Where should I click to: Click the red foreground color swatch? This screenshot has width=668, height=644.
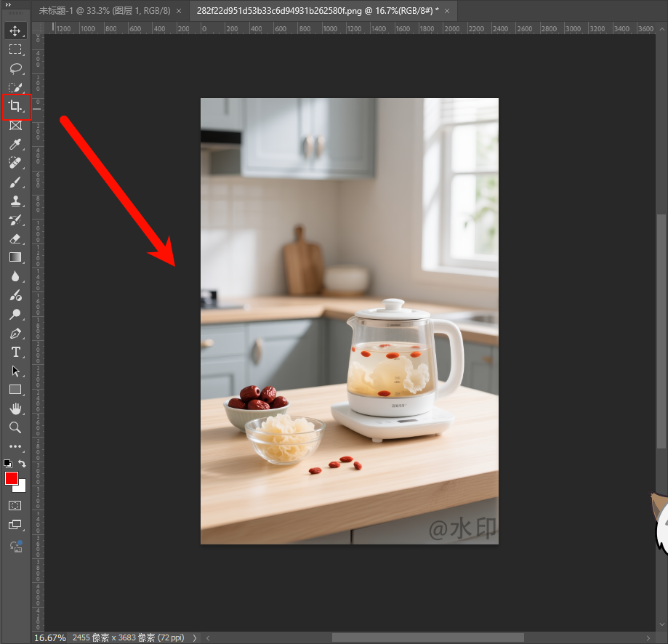pyautogui.click(x=12, y=478)
